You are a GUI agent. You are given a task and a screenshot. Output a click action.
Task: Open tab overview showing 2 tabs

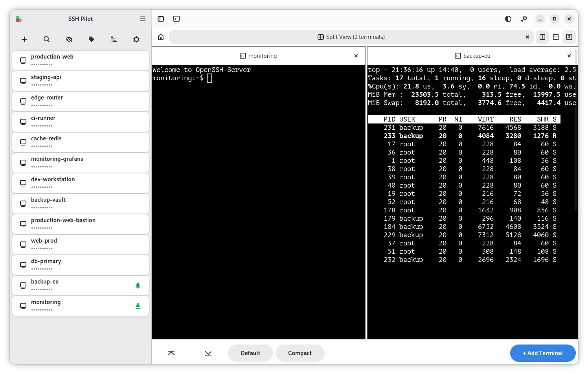(x=569, y=37)
